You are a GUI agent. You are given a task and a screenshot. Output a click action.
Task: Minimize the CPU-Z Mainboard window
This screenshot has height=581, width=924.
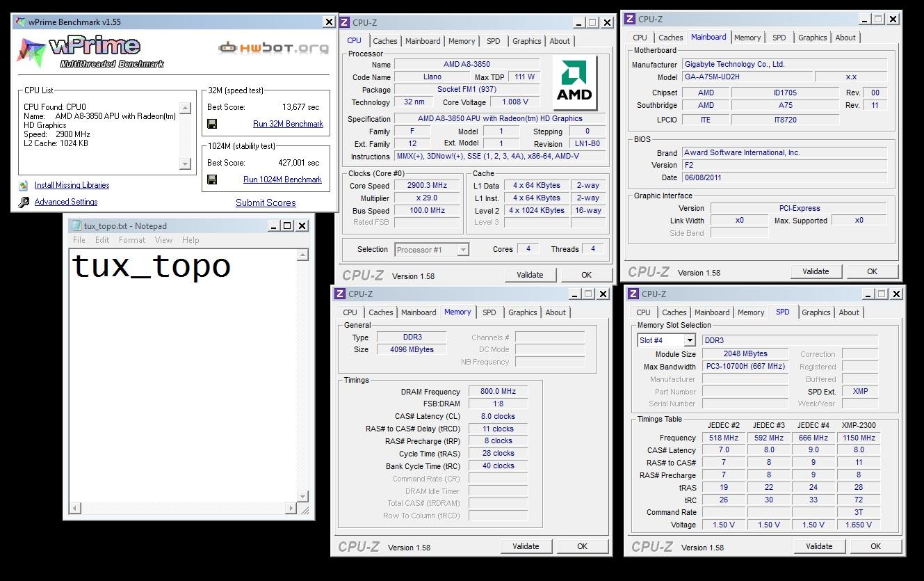(864, 19)
